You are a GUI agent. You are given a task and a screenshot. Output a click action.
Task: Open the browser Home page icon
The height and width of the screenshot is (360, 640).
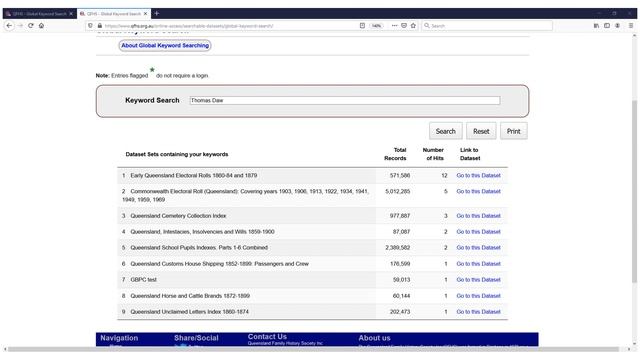pos(41,25)
